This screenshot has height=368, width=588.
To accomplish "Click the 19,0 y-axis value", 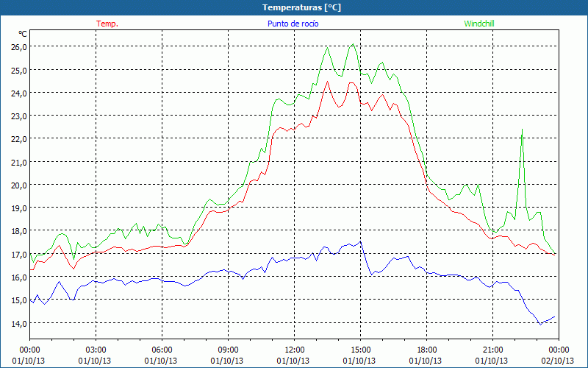I will (x=19, y=208).
